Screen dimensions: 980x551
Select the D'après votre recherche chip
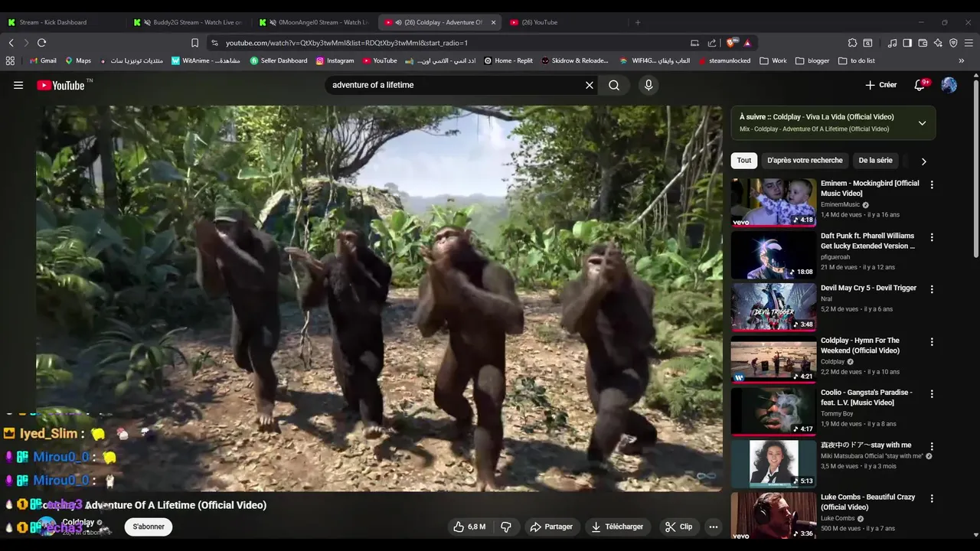(805, 161)
